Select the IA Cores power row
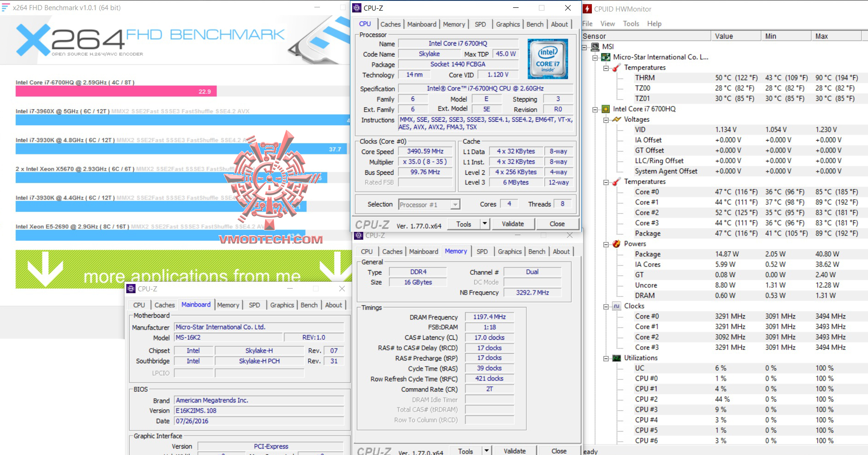This screenshot has height=455, width=868. tap(747, 265)
